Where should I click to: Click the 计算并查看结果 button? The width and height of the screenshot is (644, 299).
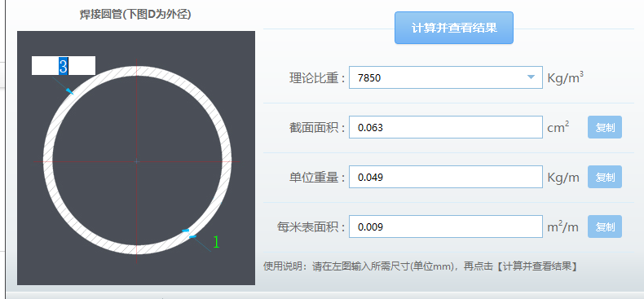click(x=454, y=28)
